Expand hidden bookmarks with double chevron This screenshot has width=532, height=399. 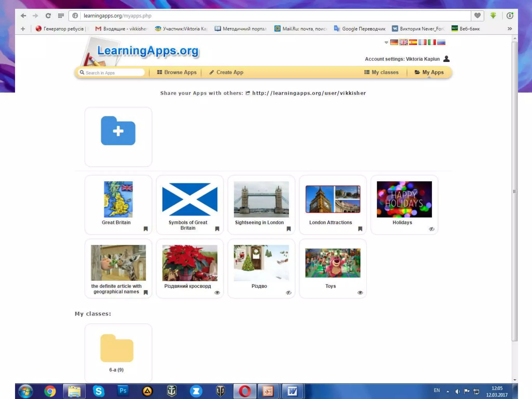510,29
